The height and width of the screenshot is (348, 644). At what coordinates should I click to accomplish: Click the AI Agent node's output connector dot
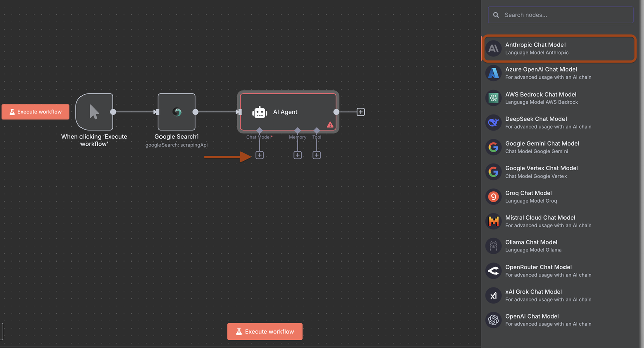pos(336,112)
